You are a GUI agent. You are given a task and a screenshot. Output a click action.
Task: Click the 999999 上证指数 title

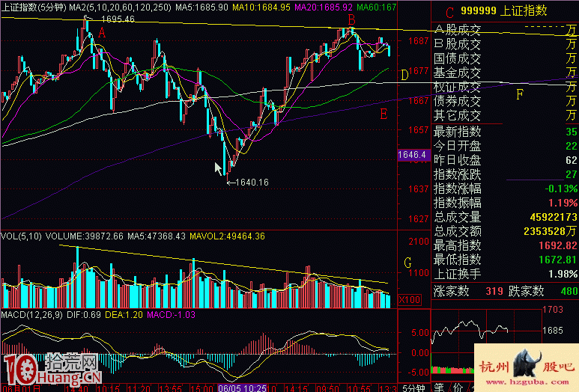[503, 10]
